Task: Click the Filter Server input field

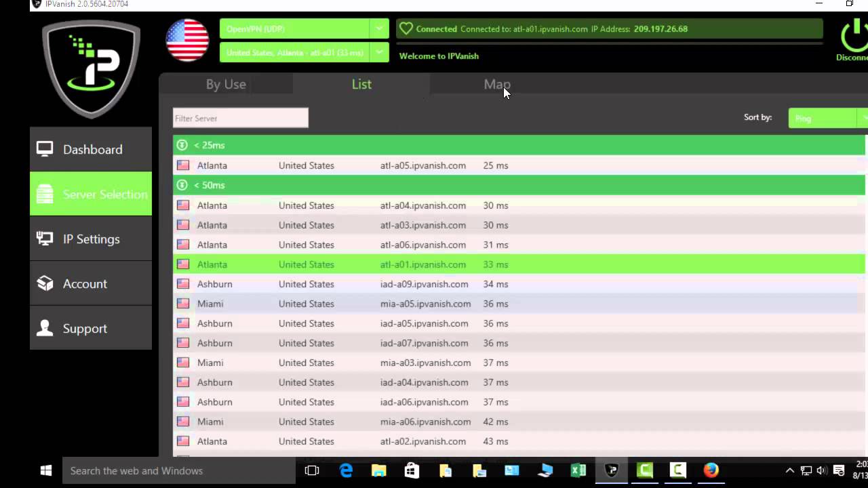Action: [241, 118]
